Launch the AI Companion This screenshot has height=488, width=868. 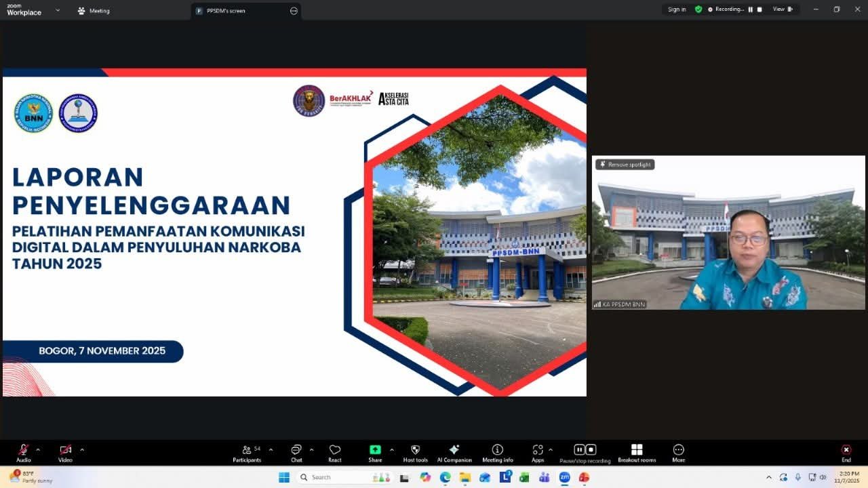click(x=454, y=451)
